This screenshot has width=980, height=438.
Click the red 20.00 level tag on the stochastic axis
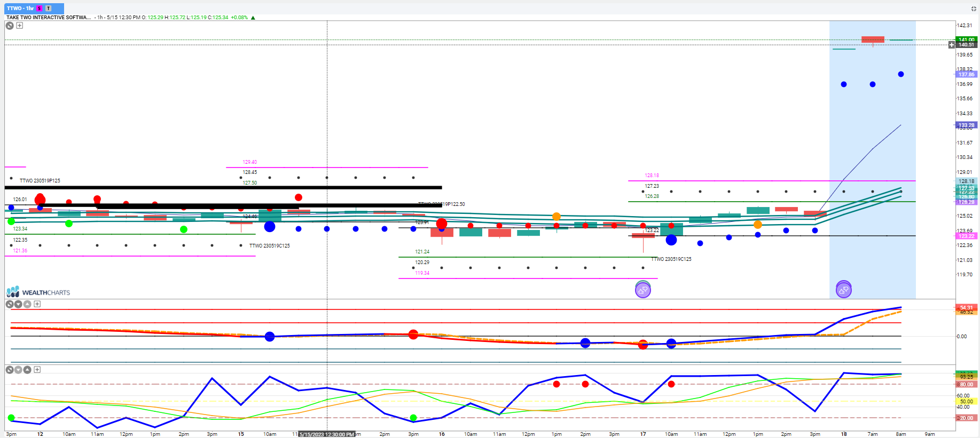(x=966, y=418)
